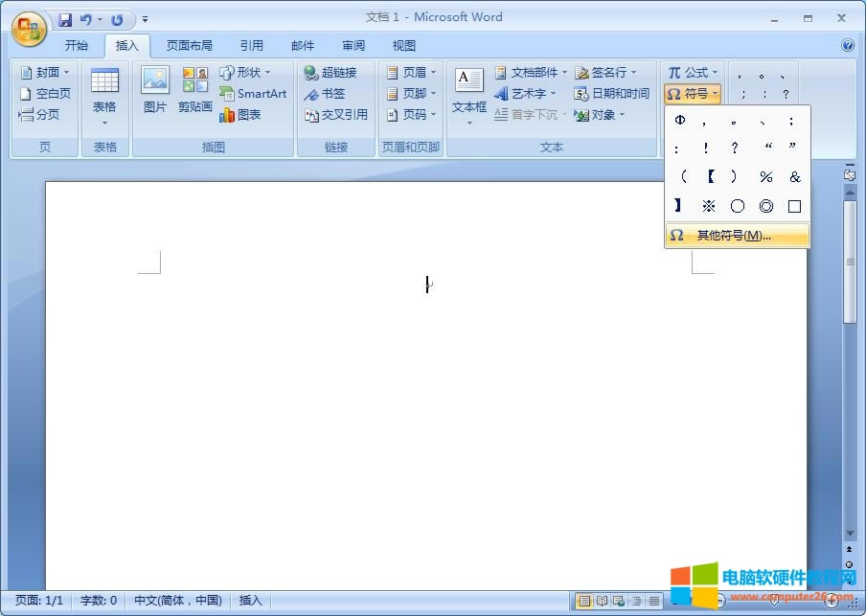Insert a chart using 图表
The height and width of the screenshot is (616, 866).
pyautogui.click(x=240, y=115)
